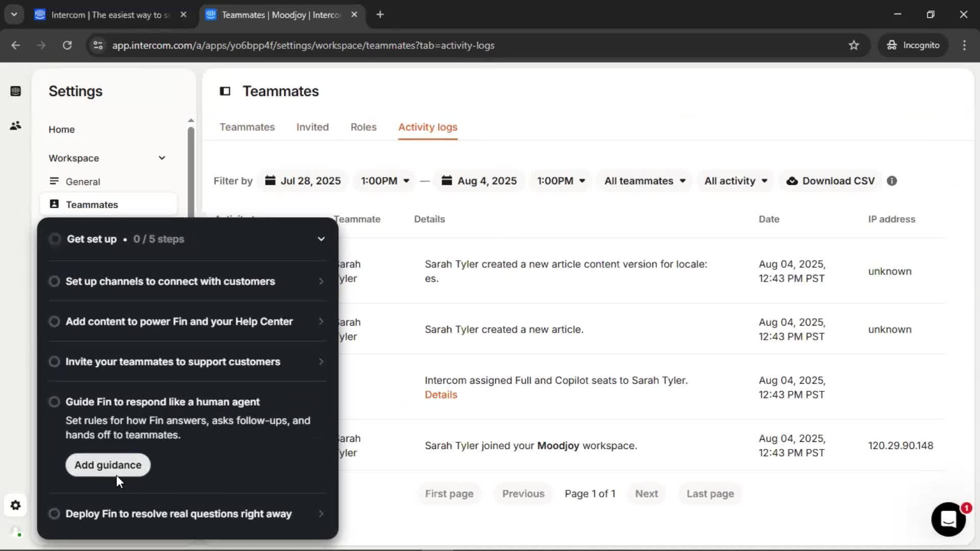The image size is (980, 551).
Task: Open the site information icon in address bar
Action: tap(98, 45)
